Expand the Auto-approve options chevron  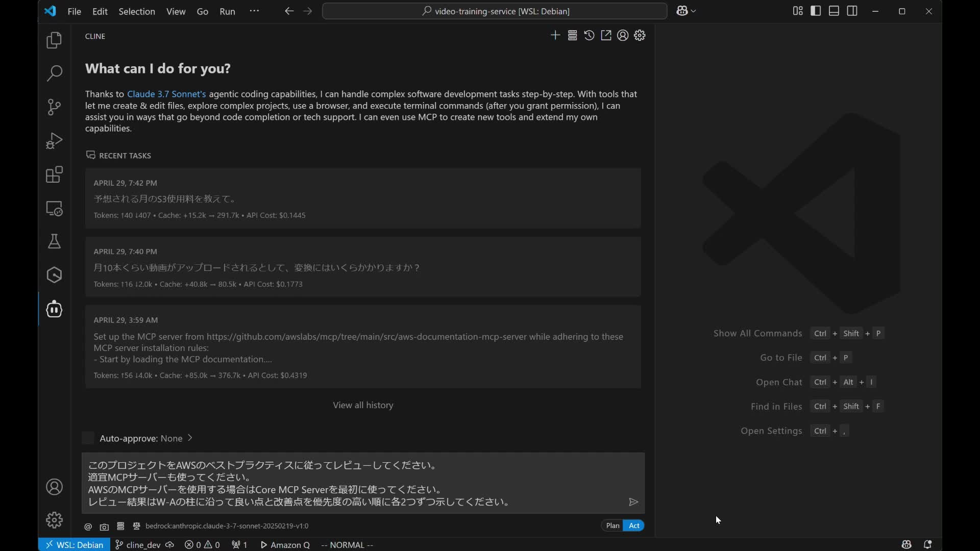[190, 438]
